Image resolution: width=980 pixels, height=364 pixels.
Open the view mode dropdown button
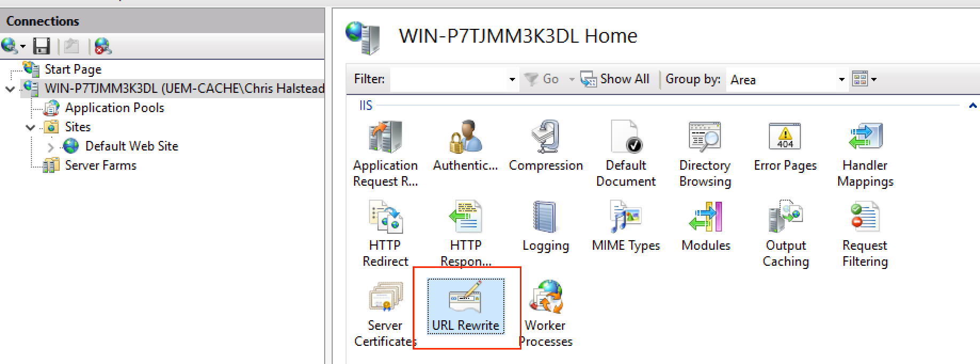click(x=864, y=80)
